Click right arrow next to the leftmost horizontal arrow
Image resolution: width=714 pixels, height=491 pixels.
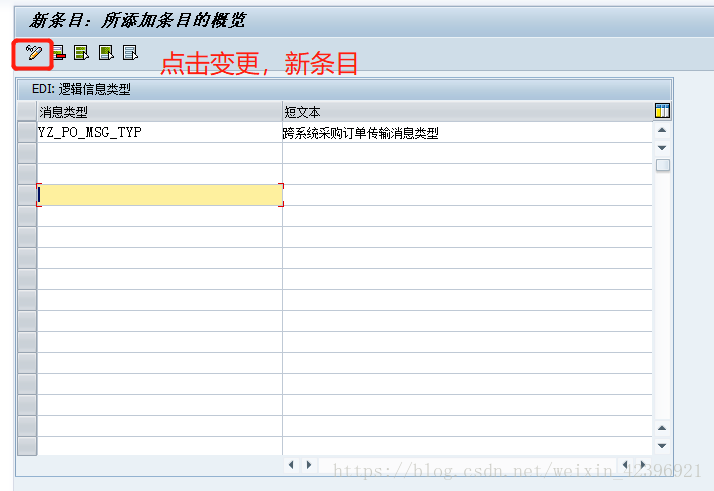[309, 465]
